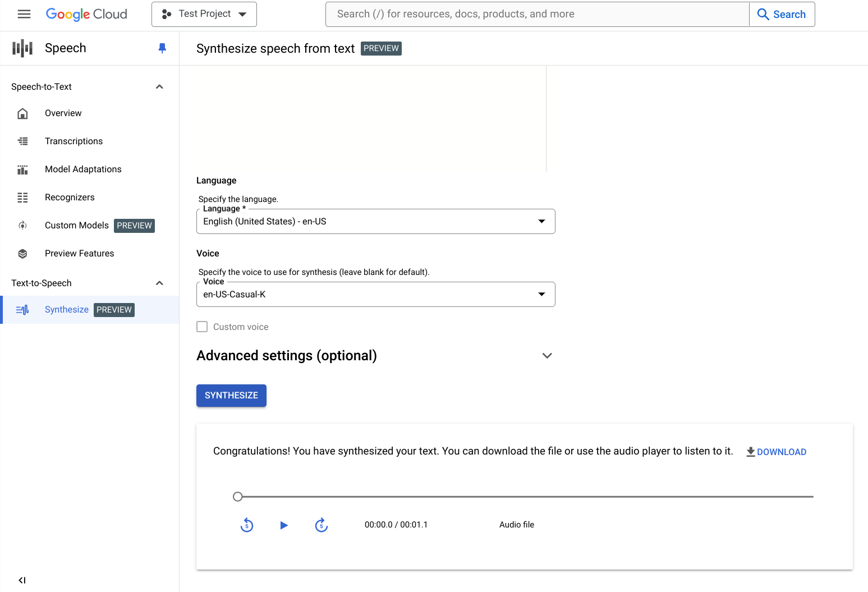Viewport: 868px width, 592px height.
Task: Click the pin icon next to Speech
Action: click(162, 48)
